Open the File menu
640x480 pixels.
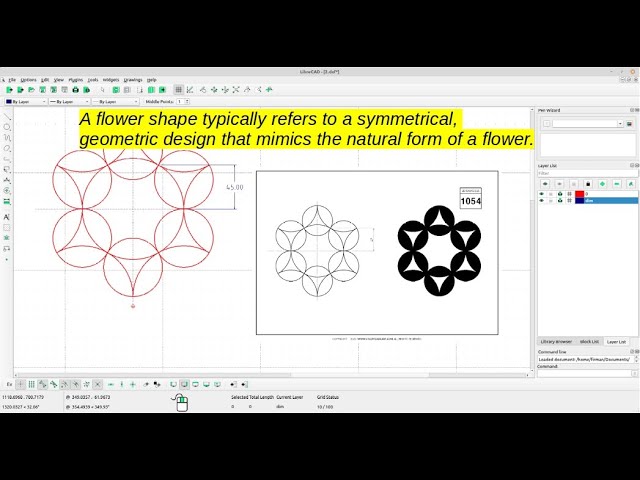click(x=12, y=80)
